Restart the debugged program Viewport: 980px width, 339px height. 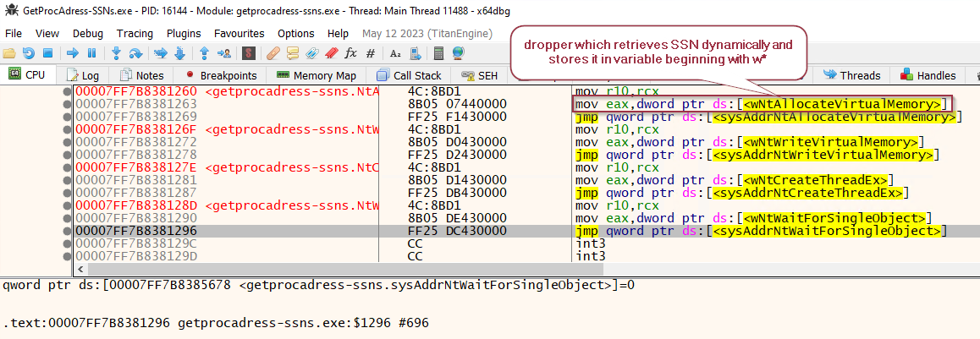point(28,54)
